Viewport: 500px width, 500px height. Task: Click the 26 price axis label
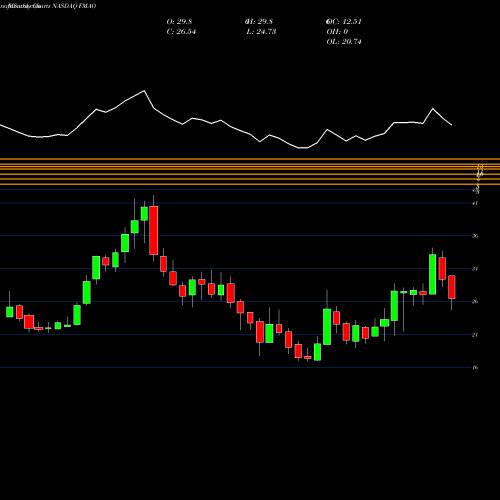pyautogui.click(x=475, y=302)
